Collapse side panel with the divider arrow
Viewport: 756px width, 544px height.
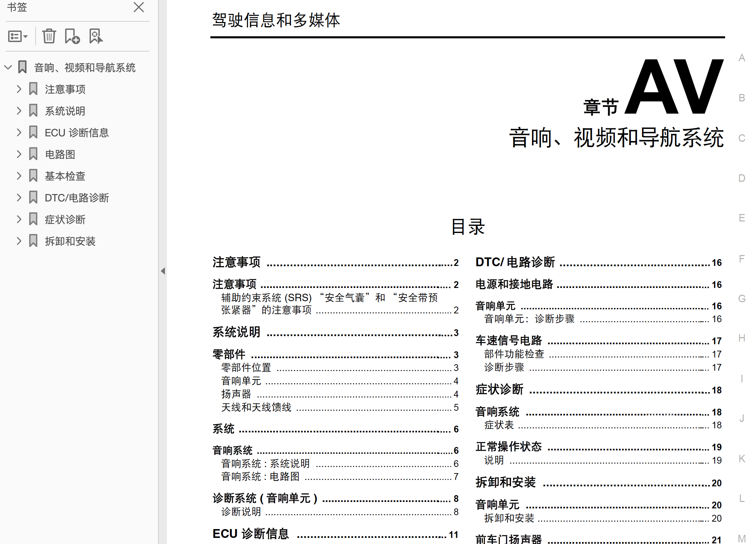coord(163,271)
